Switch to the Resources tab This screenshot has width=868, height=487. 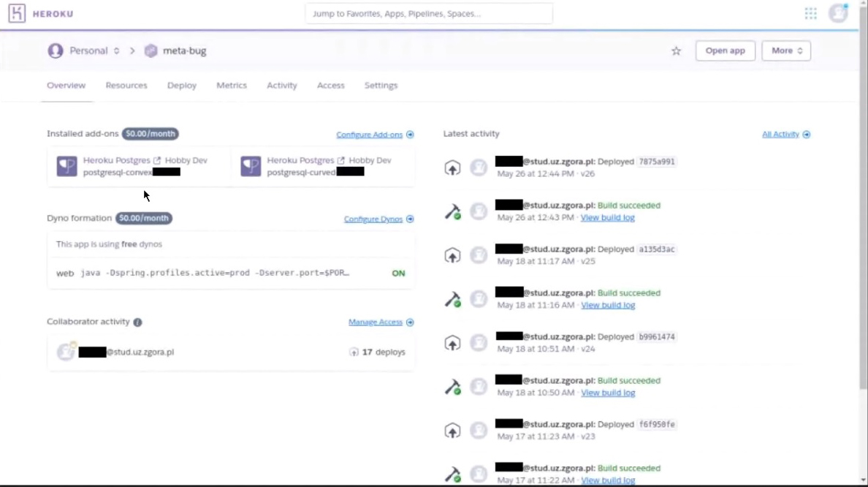[x=126, y=86]
